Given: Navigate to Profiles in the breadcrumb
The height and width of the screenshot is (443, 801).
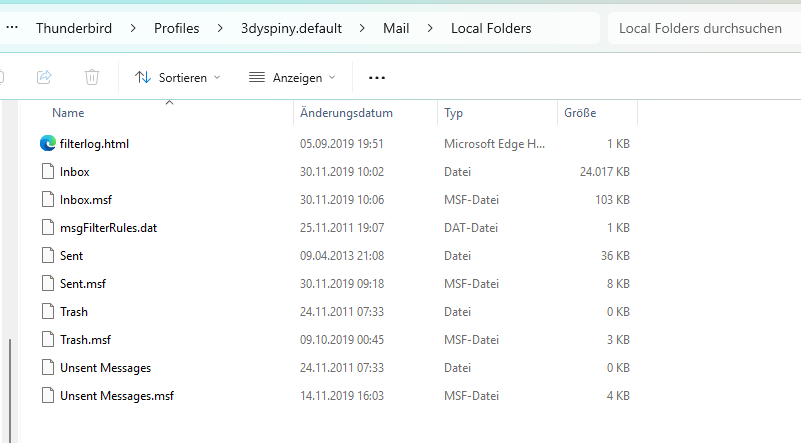Looking at the screenshot, I should pyautogui.click(x=176, y=28).
